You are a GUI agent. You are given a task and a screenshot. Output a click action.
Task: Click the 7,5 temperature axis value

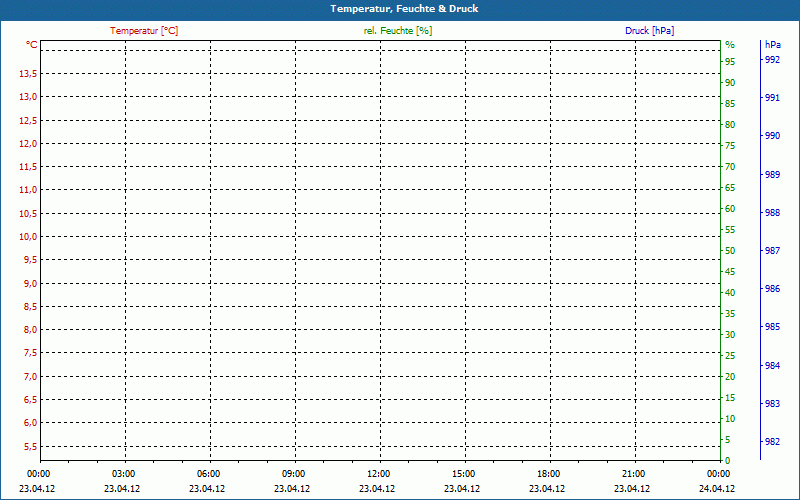31,353
